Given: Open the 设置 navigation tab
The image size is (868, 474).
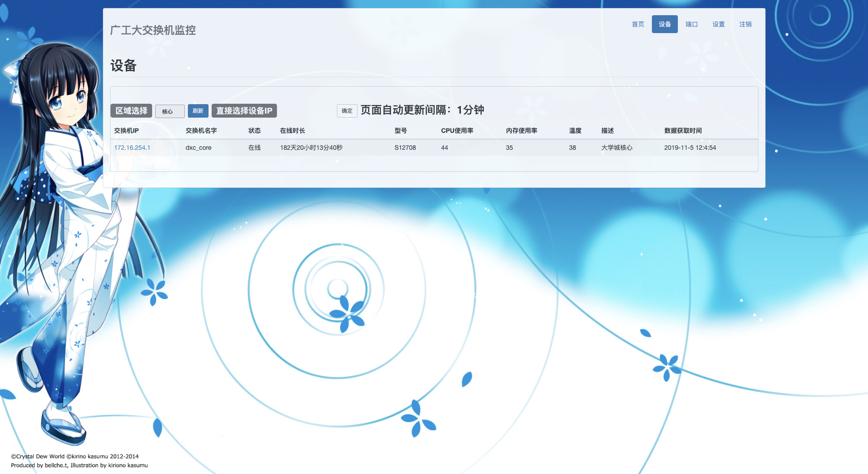Looking at the screenshot, I should pos(718,24).
